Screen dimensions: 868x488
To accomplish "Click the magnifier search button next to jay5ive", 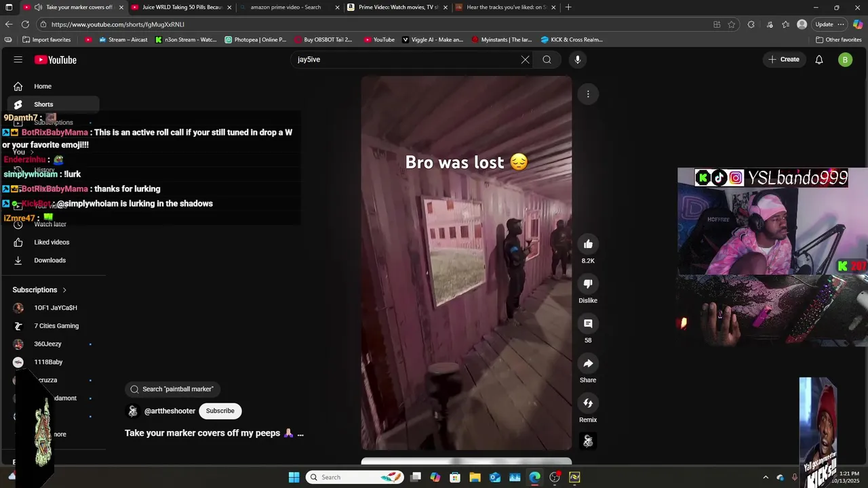I will point(547,60).
